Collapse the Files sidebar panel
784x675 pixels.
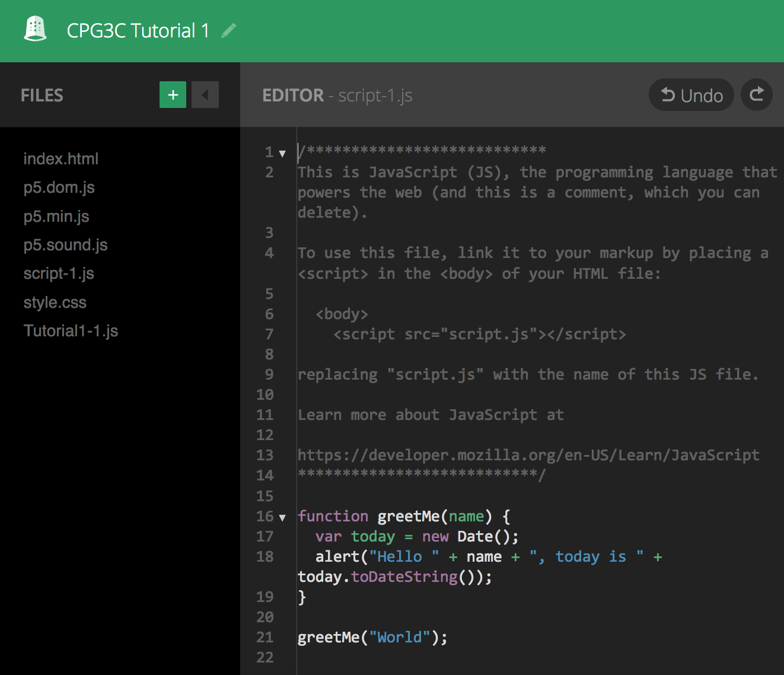(x=205, y=95)
